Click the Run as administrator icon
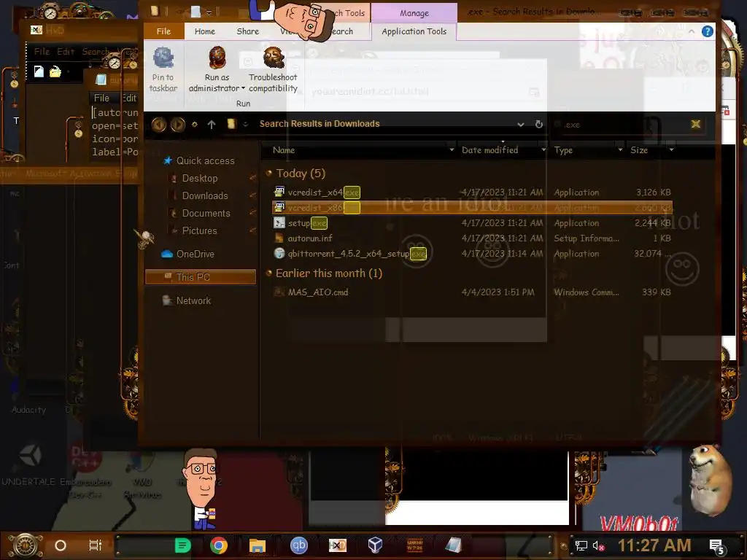747x560 pixels. click(x=217, y=58)
